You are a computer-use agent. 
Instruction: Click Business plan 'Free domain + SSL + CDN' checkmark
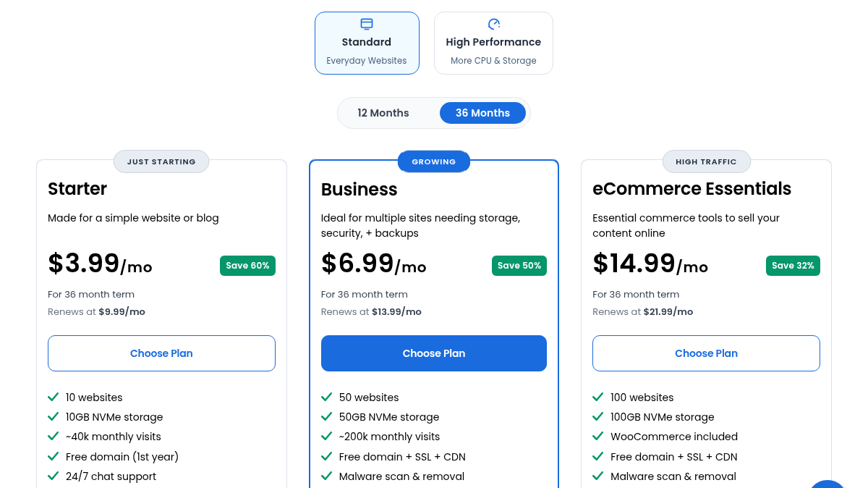click(x=326, y=456)
